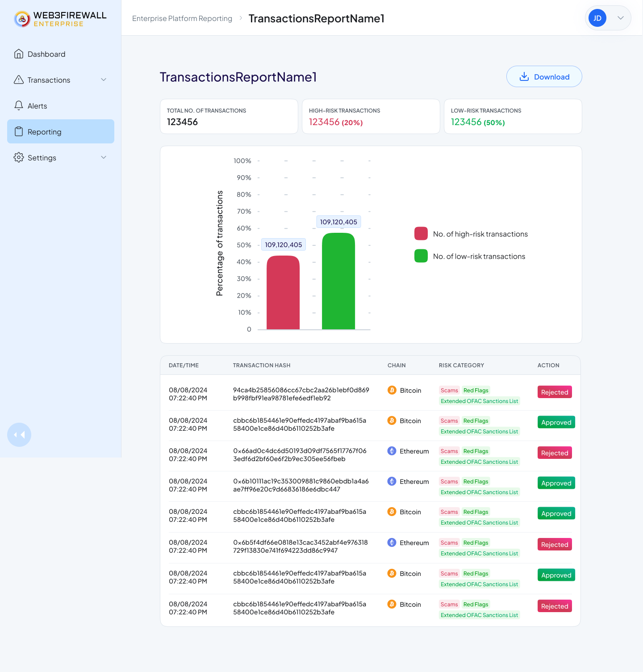
Task: Click Ethereum icon in the 0x66ad0c row
Action: click(392, 451)
